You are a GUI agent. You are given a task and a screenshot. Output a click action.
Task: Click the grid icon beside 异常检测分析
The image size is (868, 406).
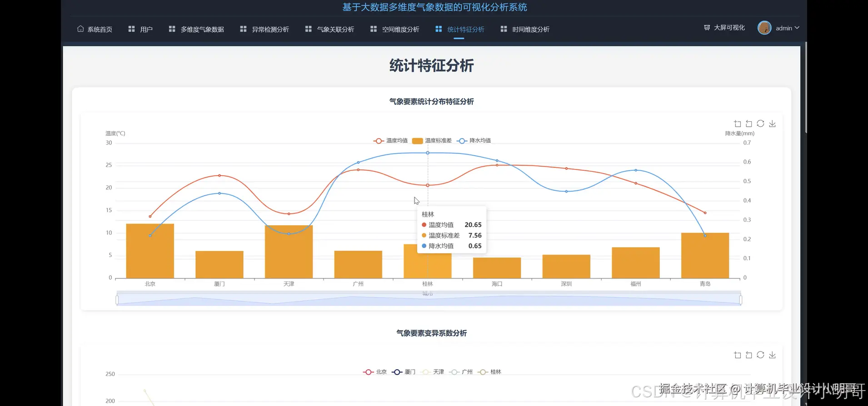(x=243, y=29)
